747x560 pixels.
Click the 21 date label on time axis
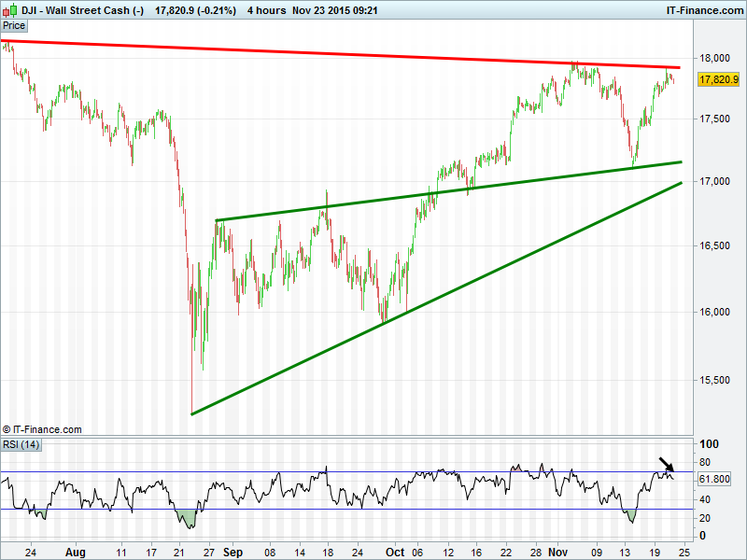(x=178, y=553)
